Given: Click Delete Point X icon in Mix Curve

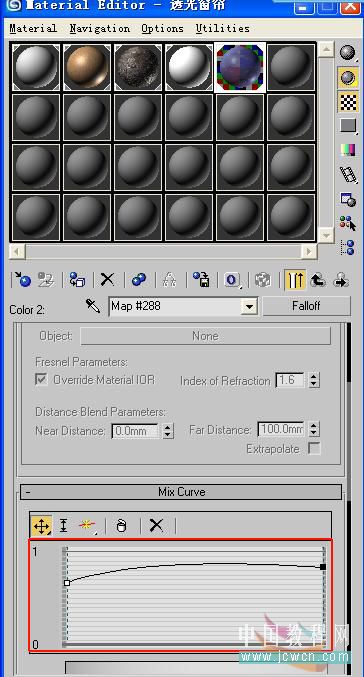Looking at the screenshot, I should click(156, 525).
